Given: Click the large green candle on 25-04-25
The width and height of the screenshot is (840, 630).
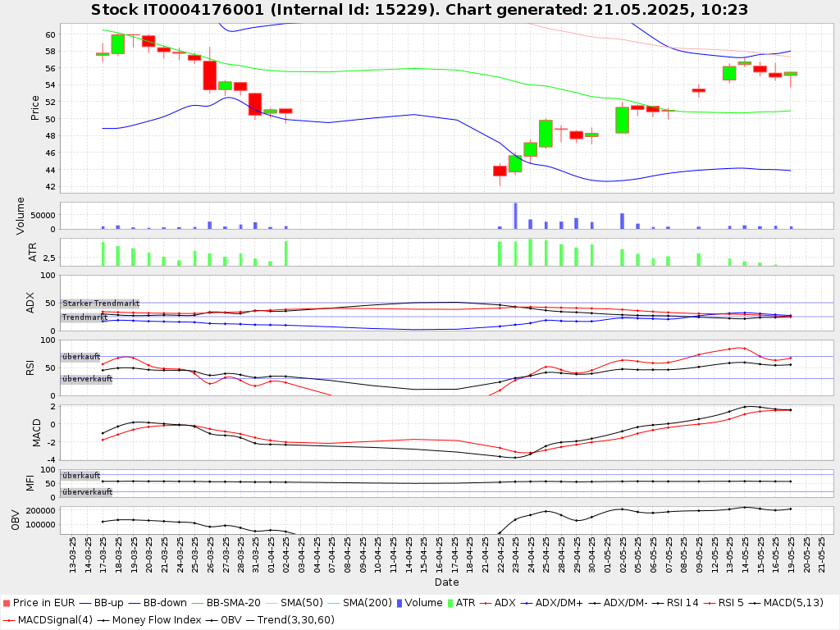Looking at the screenshot, I should [x=546, y=134].
